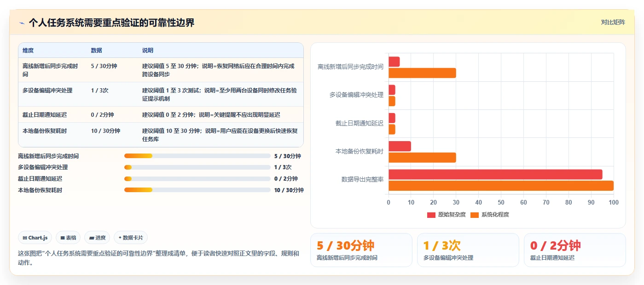
Task: Open the 0 / 2分钟 data card
Action: [575, 250]
